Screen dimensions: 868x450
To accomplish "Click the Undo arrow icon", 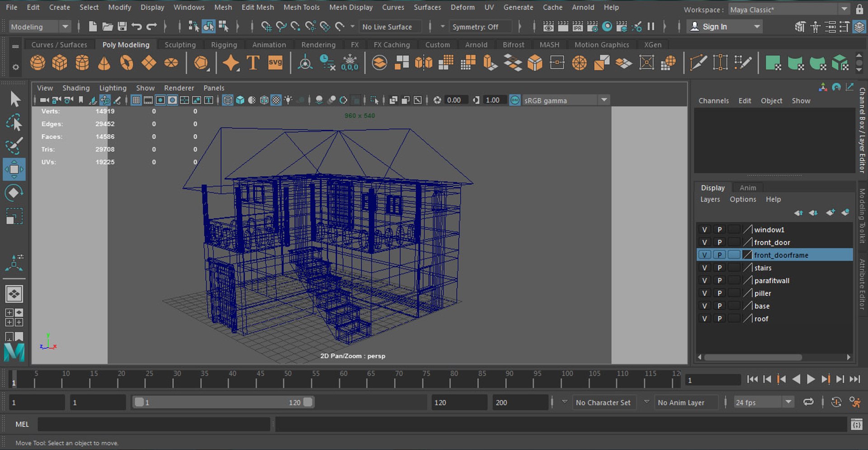I will [x=137, y=27].
